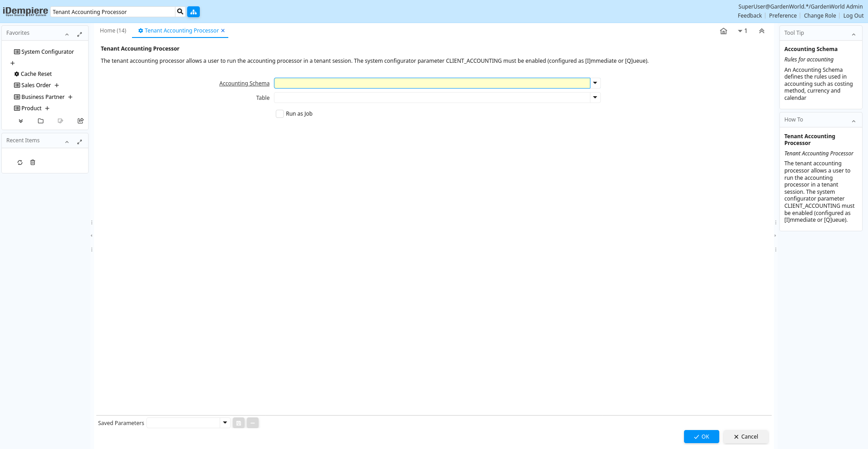Refresh the Recent Items list
The image size is (868, 449).
(20, 163)
